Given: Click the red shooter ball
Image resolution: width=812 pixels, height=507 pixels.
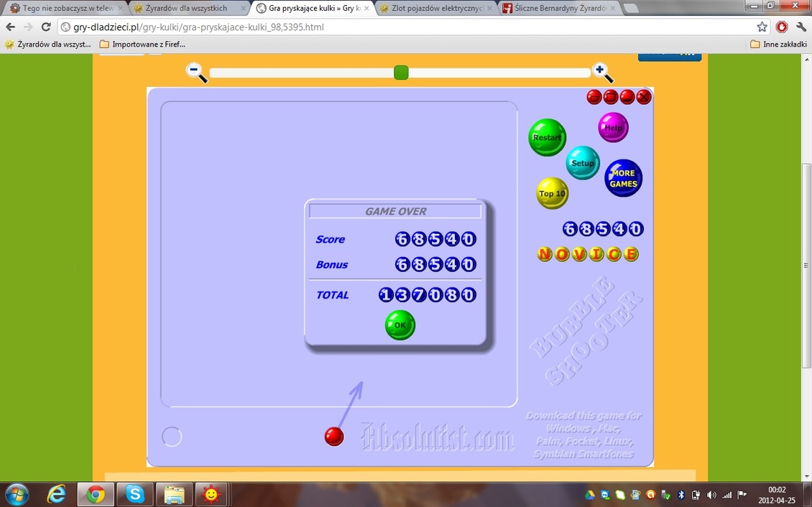Looking at the screenshot, I should (334, 436).
